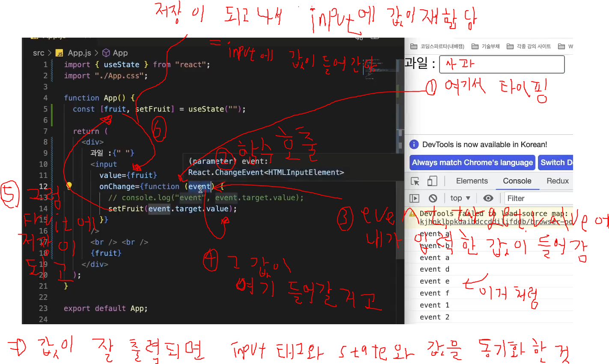The image size is (609, 364).
Task: Click 'setFruit(event.target.value)' on line 14
Action: pos(170,209)
